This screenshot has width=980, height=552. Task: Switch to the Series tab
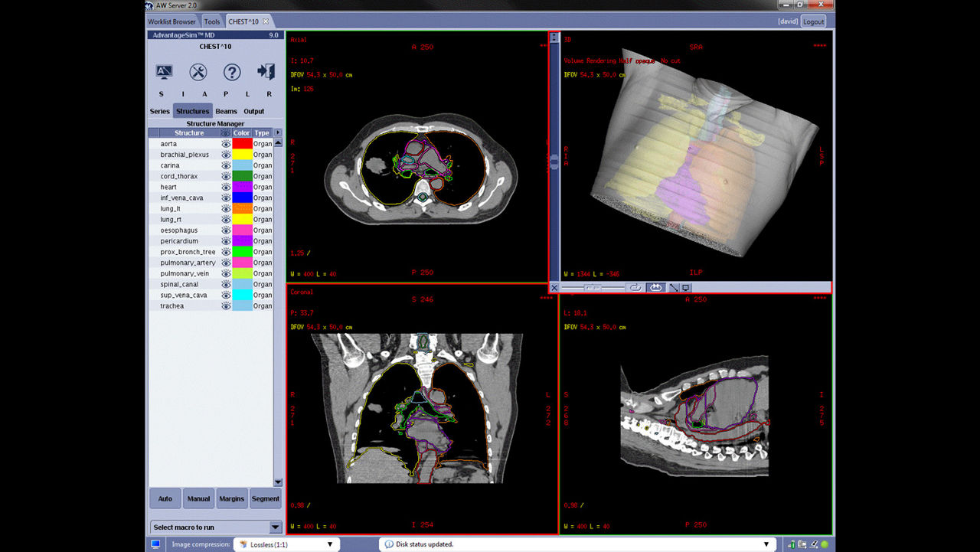(160, 111)
